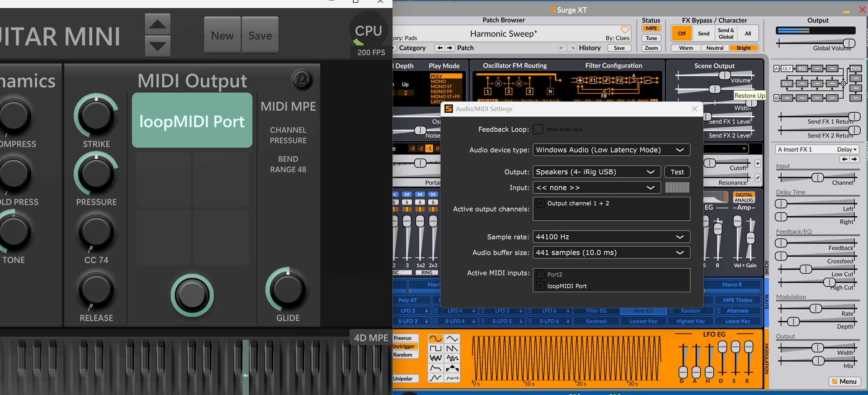868x395 pixels.
Task: Expand S-LFO 3 modulator arrow
Action: coord(426,321)
